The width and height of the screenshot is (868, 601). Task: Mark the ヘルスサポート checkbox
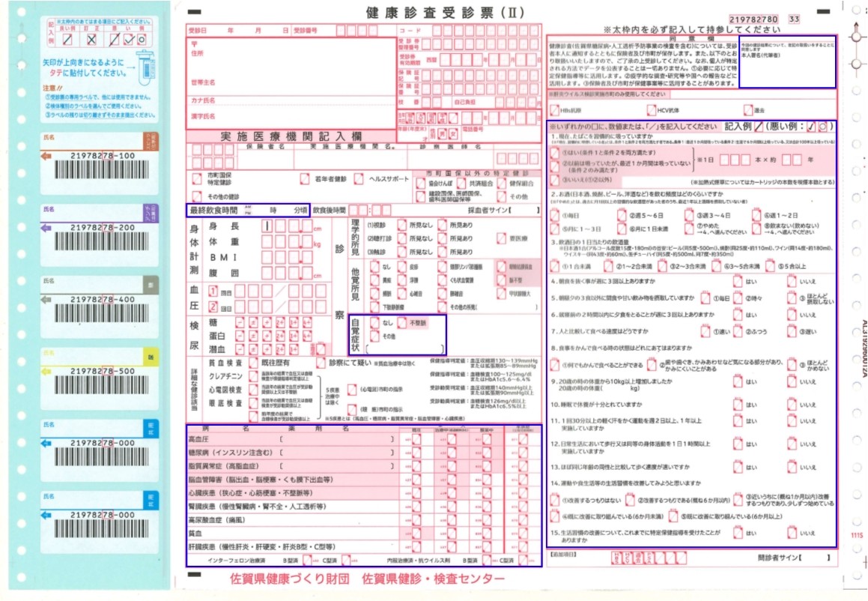359,179
